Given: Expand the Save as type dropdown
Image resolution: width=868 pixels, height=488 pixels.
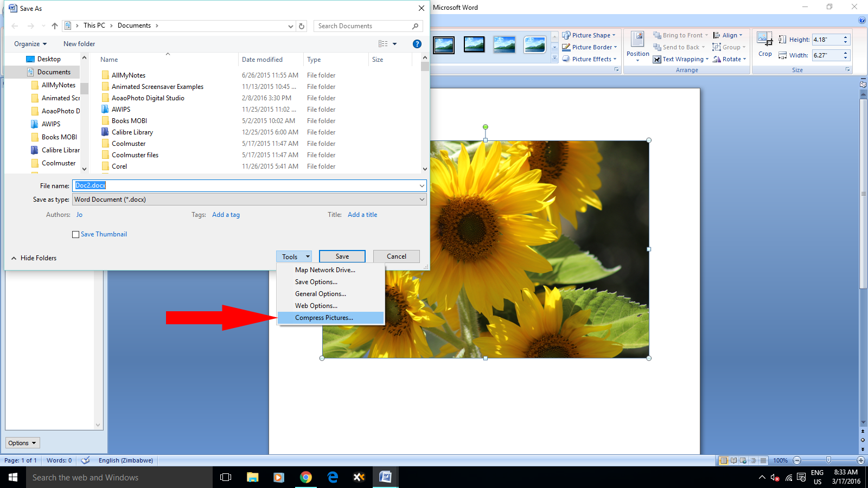Looking at the screenshot, I should pos(422,200).
